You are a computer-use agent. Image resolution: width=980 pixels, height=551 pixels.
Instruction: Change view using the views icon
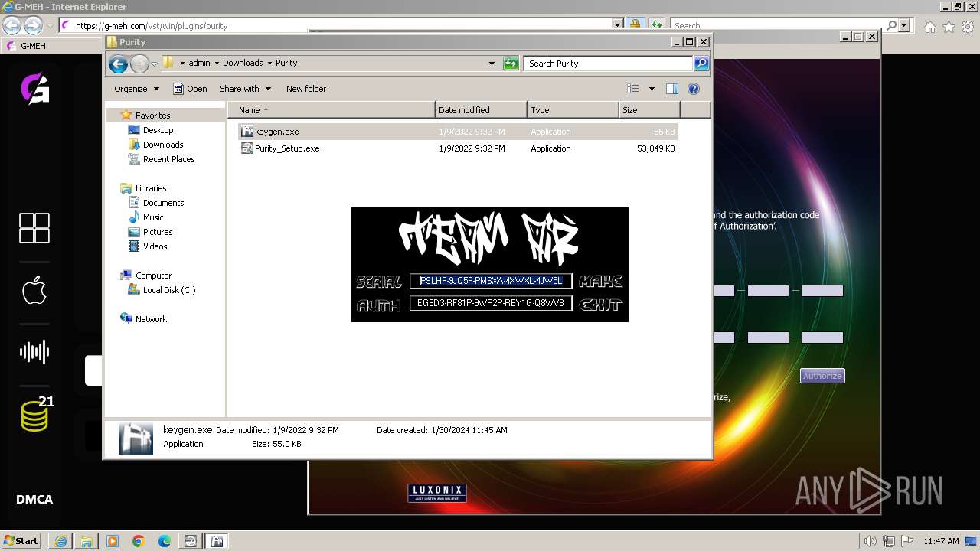[x=633, y=89]
